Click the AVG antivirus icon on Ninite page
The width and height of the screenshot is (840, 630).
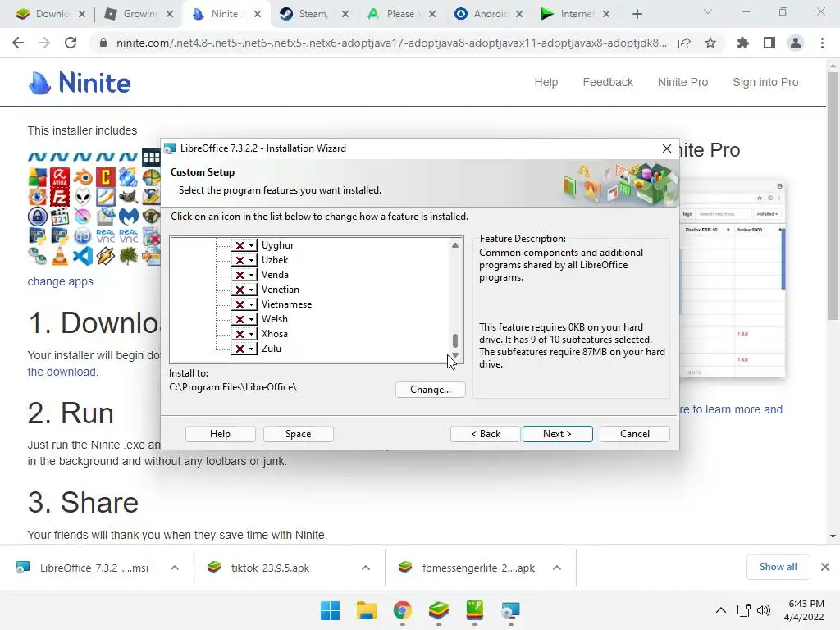coord(38,177)
